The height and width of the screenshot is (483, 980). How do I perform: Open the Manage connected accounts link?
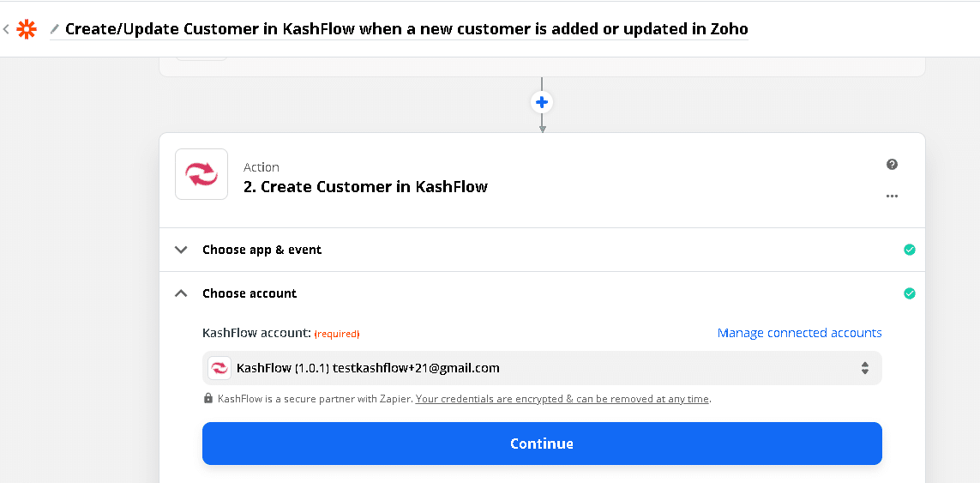799,333
